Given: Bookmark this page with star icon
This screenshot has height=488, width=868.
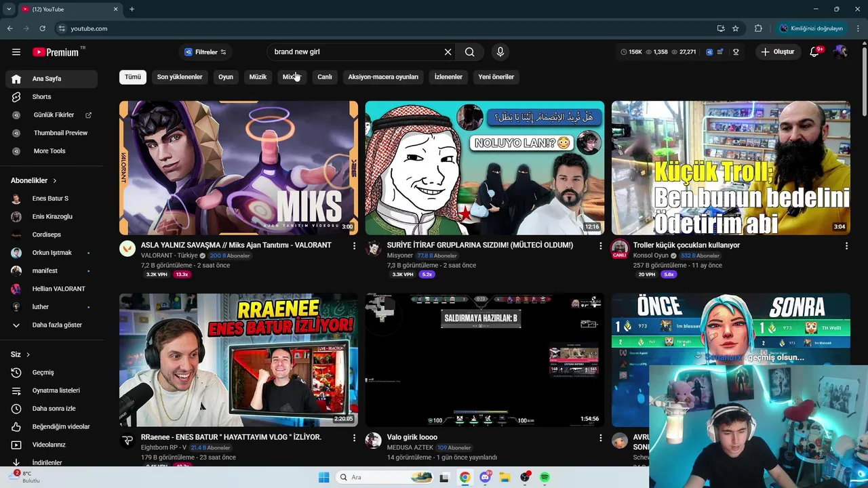Looking at the screenshot, I should pos(736,28).
